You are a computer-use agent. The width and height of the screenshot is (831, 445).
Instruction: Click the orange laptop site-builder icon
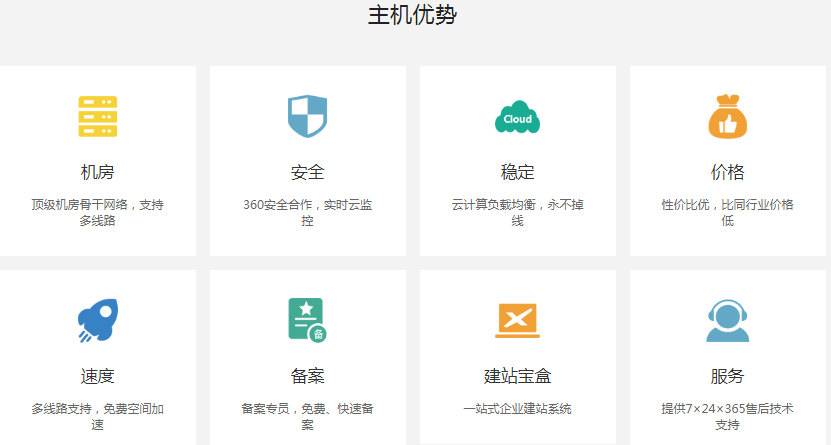(517, 321)
